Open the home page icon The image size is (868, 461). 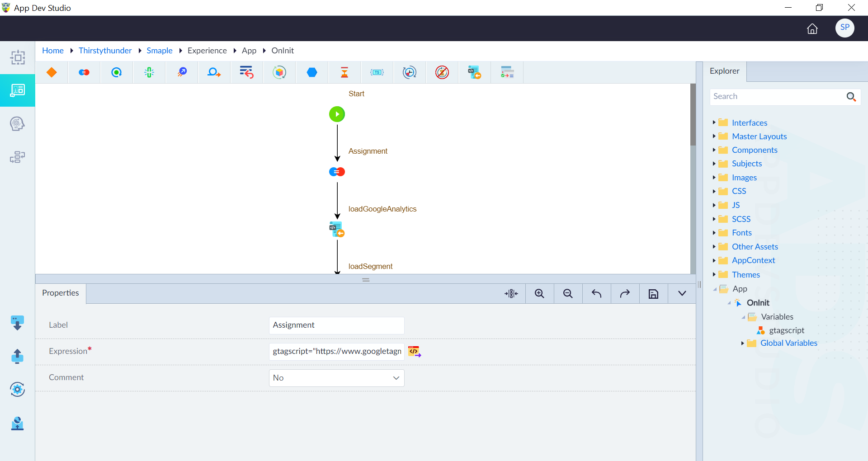pos(812,29)
